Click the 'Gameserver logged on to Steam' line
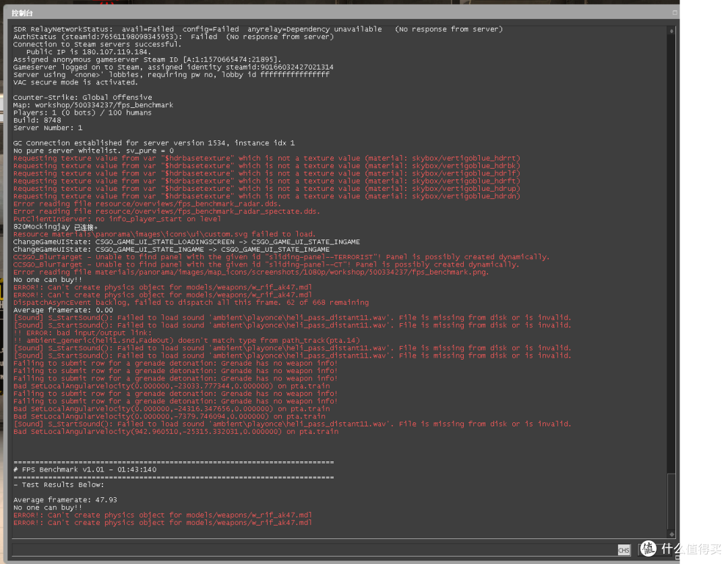 [x=173, y=67]
